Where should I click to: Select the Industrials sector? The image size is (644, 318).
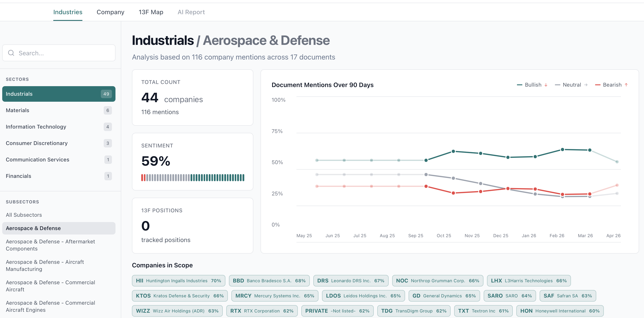point(59,94)
